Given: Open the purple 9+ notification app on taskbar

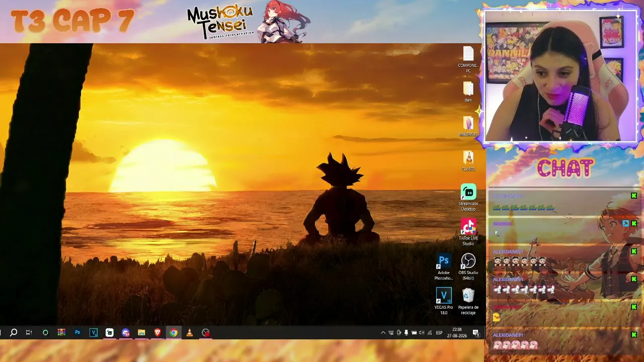Looking at the screenshot, I should [x=126, y=332].
